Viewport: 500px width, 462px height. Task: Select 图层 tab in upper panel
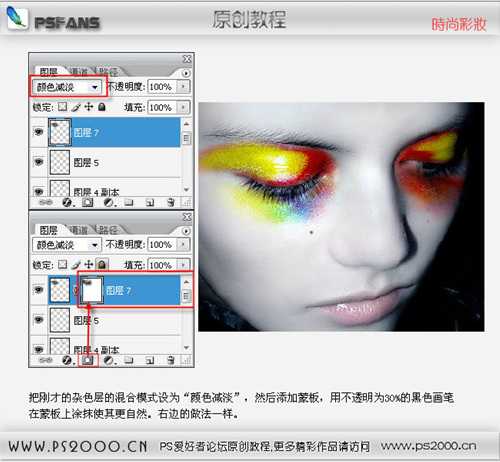pos(49,72)
